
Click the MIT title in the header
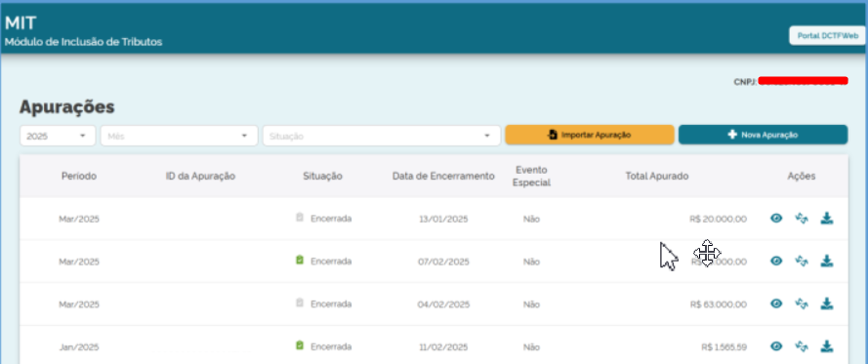(x=21, y=23)
